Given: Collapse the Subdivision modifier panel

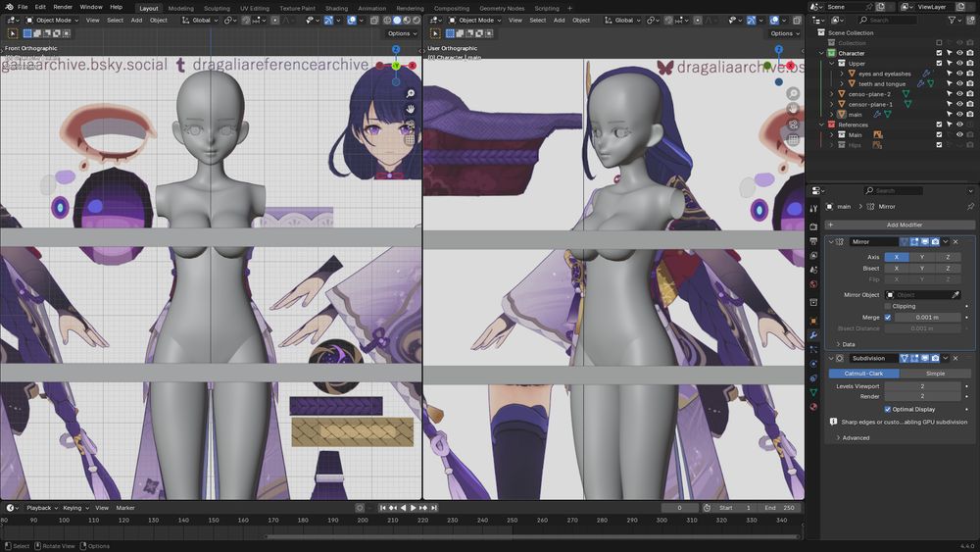Looking at the screenshot, I should (x=831, y=359).
